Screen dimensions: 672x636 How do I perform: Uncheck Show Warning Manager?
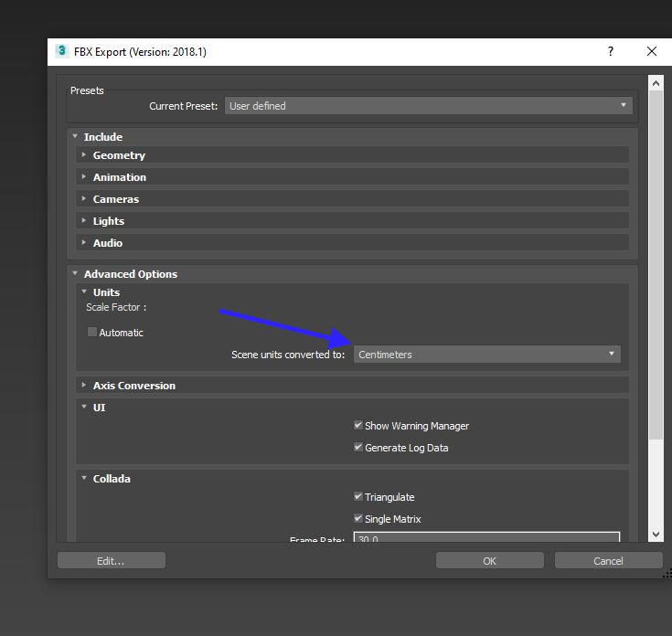coord(358,426)
